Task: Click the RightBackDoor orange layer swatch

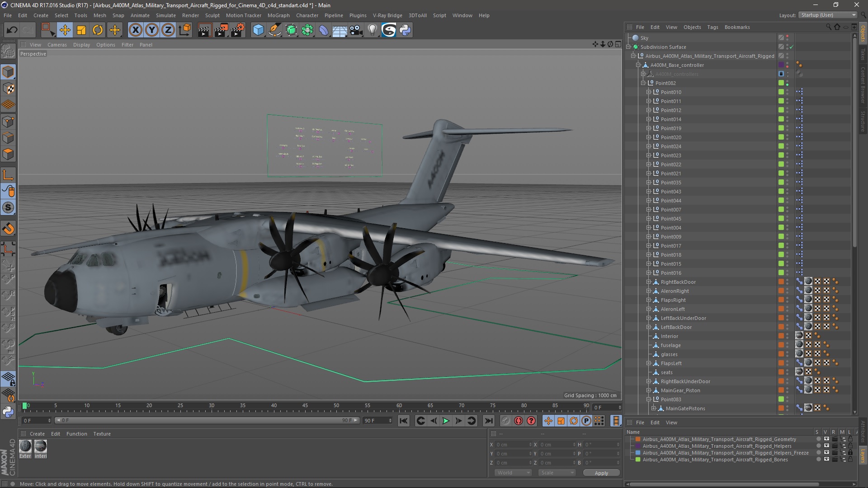Action: point(781,282)
